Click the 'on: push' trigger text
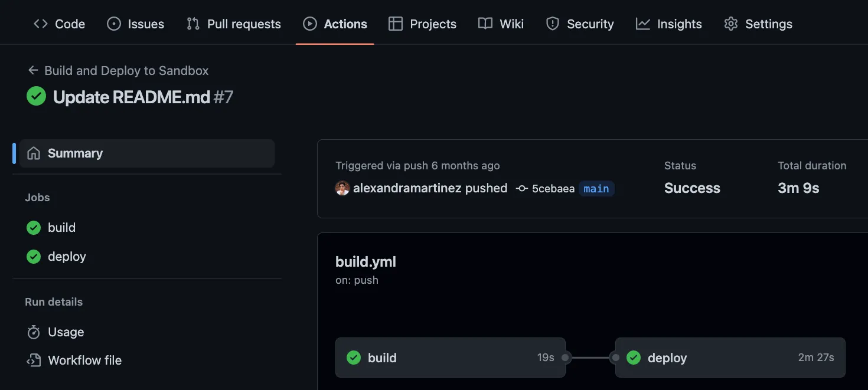This screenshot has height=390, width=868. (357, 280)
